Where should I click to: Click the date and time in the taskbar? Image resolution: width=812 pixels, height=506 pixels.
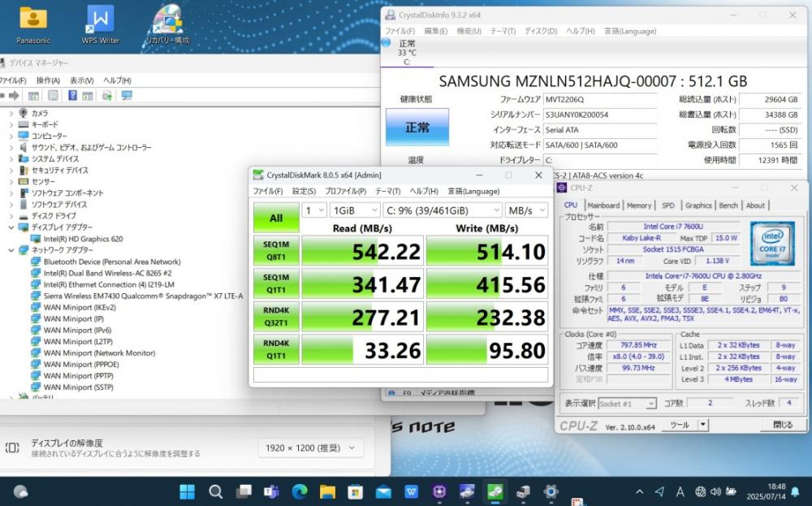(x=767, y=491)
